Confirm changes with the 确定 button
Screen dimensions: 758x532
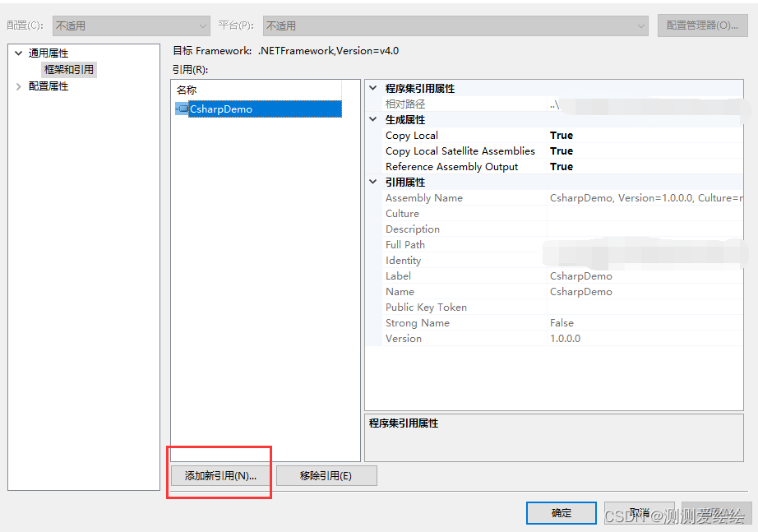(x=561, y=512)
